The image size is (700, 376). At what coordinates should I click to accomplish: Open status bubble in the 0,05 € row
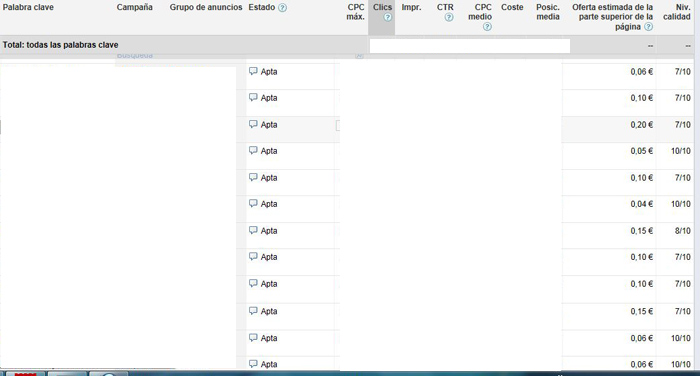click(253, 150)
